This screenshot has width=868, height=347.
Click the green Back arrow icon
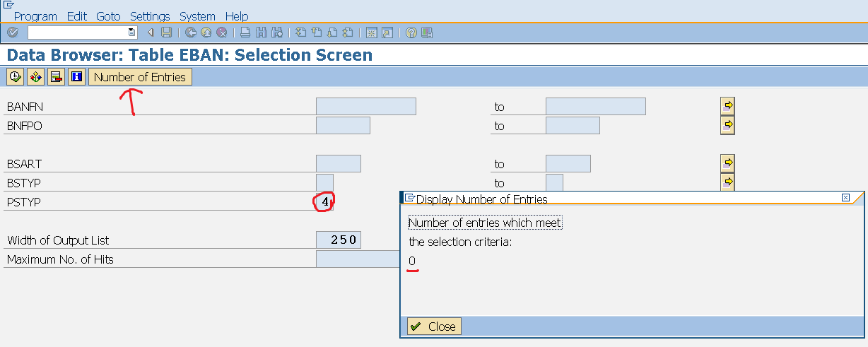191,33
